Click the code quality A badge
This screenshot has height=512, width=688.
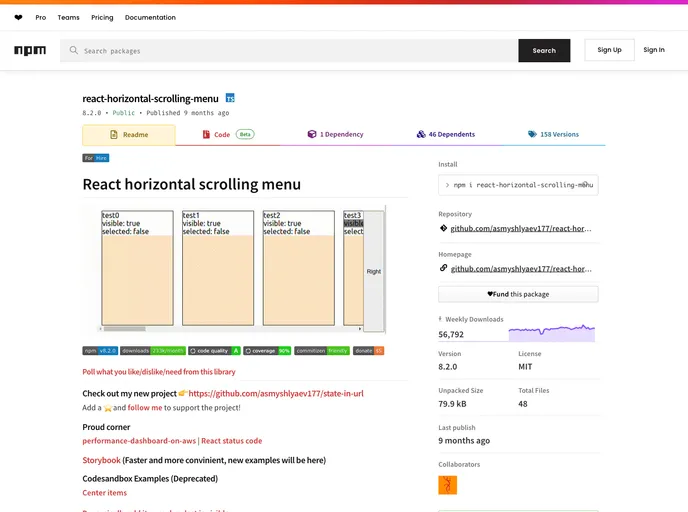(215, 351)
